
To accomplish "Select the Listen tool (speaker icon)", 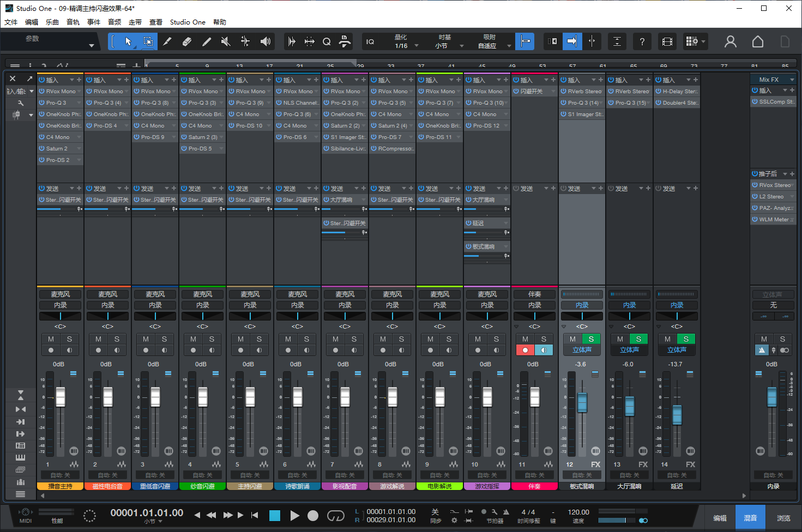I will [x=266, y=41].
